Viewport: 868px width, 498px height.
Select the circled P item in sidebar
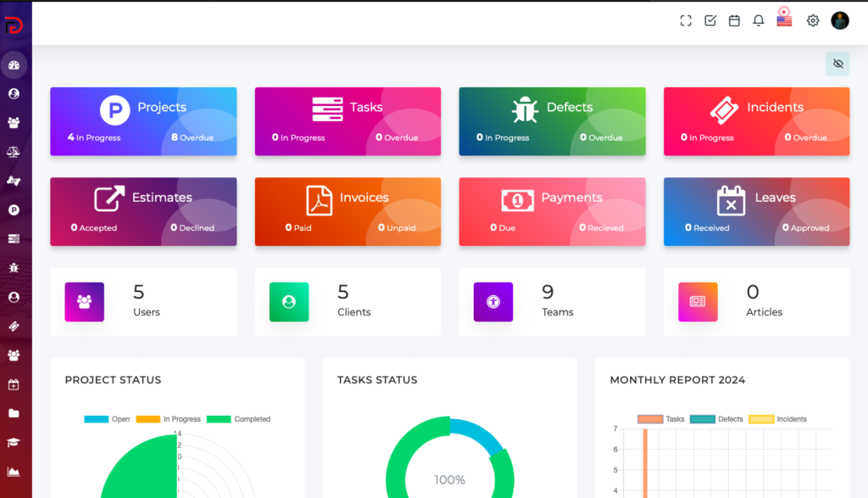pyautogui.click(x=14, y=210)
